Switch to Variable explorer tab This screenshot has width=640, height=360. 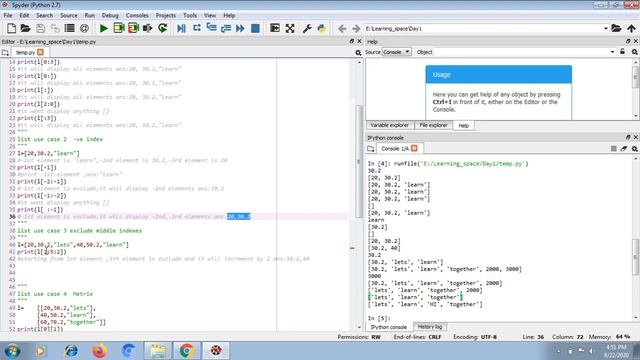pyautogui.click(x=389, y=125)
